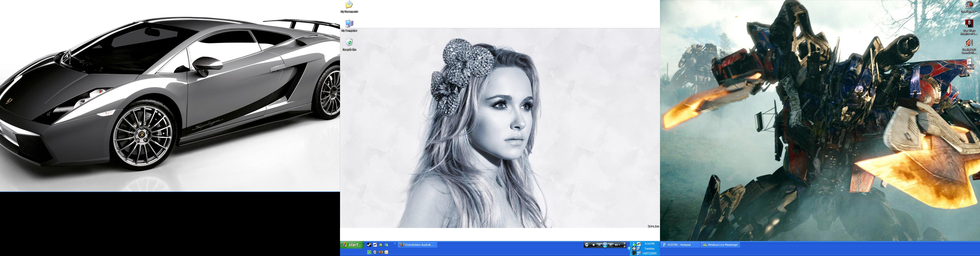Click the fan control tray icon
The image size is (980, 256).
(x=634, y=249)
